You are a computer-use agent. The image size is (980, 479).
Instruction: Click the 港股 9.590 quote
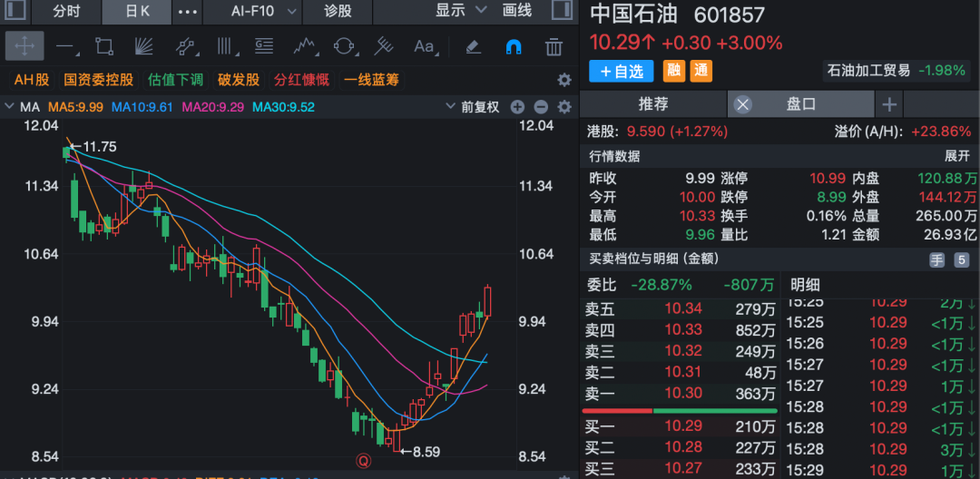click(658, 132)
